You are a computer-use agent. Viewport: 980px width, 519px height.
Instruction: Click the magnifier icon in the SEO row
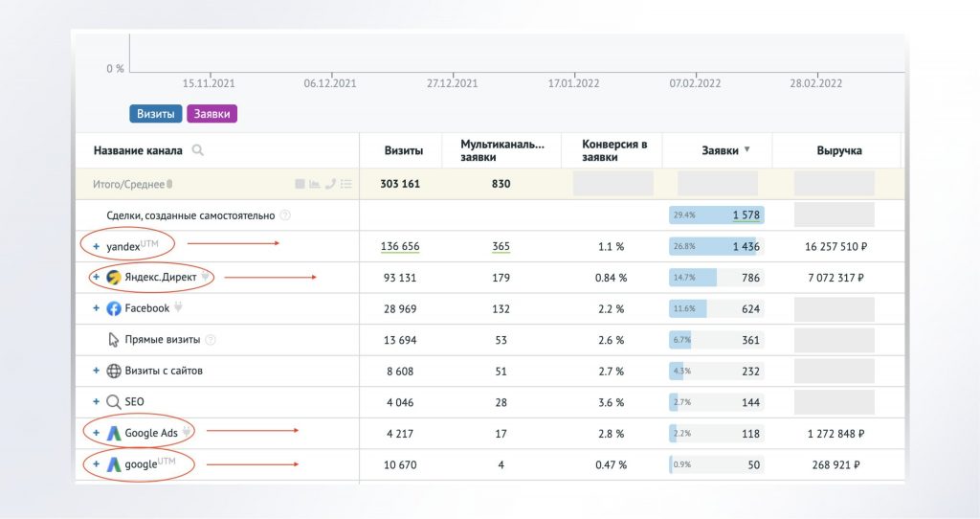[114, 402]
